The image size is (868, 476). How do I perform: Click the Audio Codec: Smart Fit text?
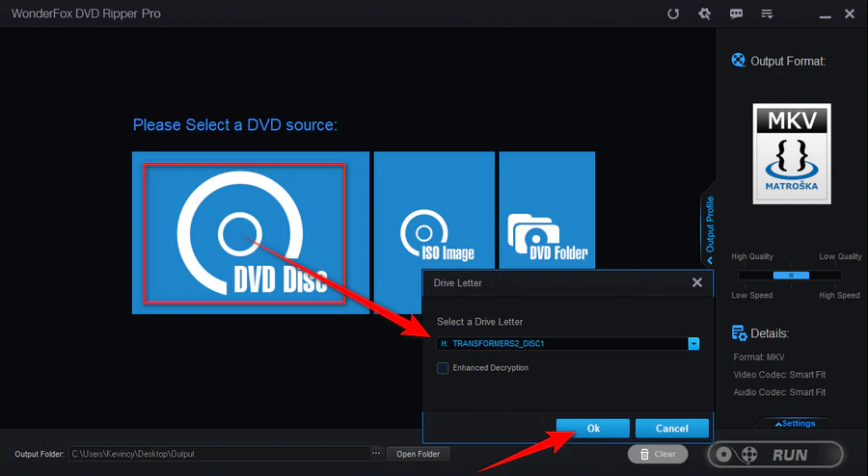[779, 392]
